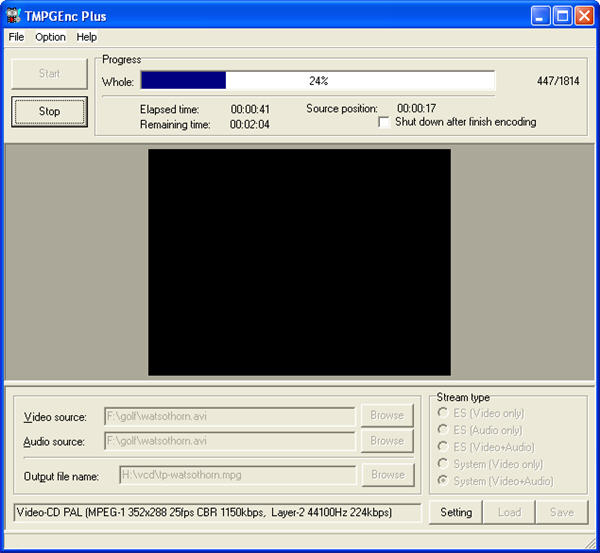The width and height of the screenshot is (600, 553).
Task: Open the Setting dialog
Action: (x=456, y=512)
